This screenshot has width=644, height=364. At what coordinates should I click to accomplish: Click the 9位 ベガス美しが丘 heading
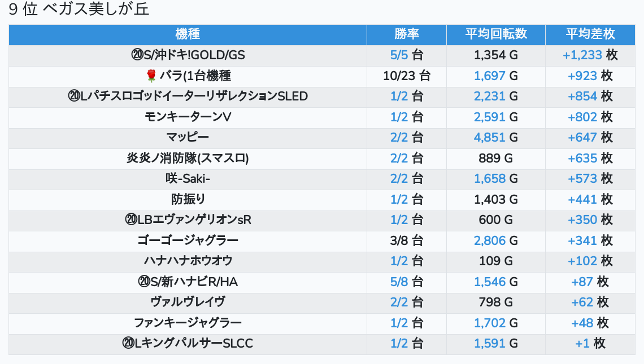click(x=79, y=10)
